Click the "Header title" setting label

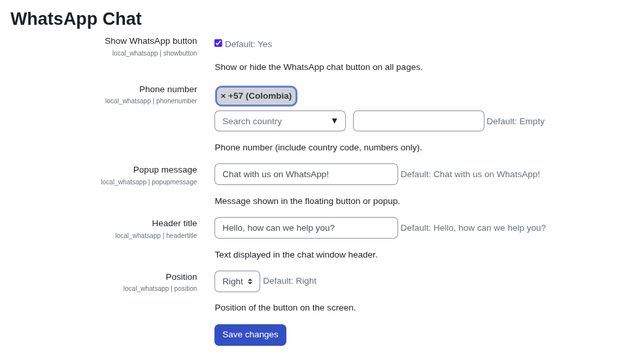pos(175,224)
